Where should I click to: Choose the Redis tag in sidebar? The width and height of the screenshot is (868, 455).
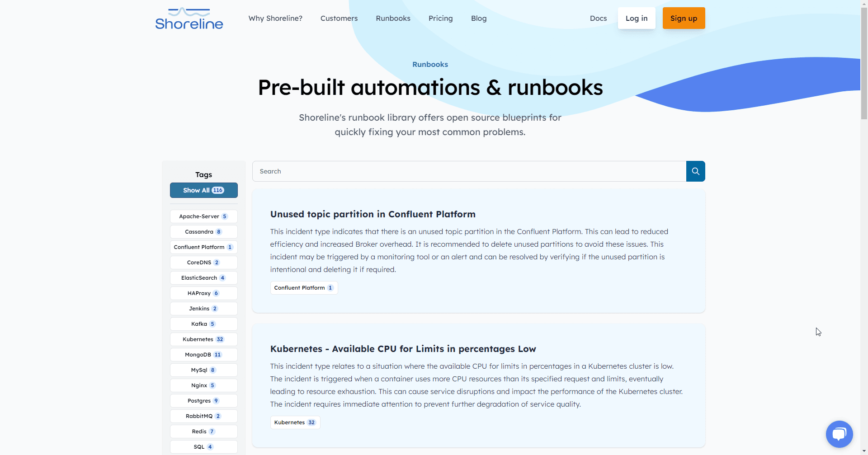click(203, 432)
